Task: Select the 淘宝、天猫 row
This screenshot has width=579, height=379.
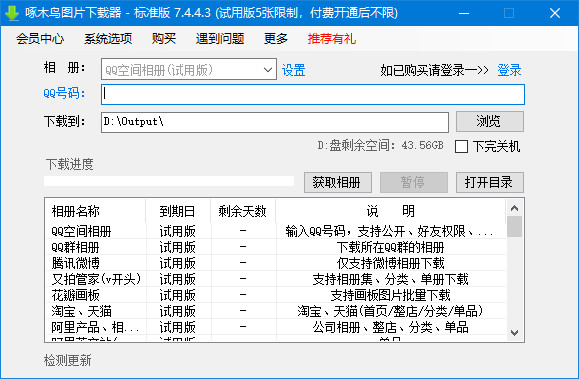Action: click(x=275, y=311)
